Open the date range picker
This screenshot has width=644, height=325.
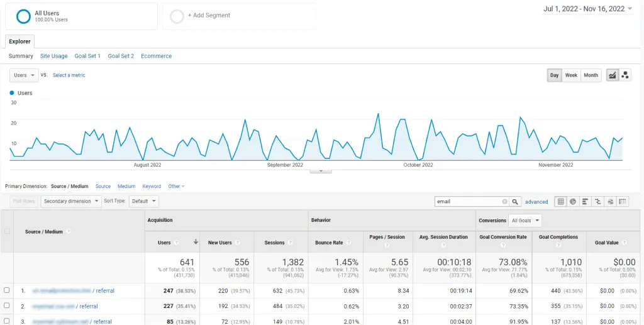click(588, 9)
